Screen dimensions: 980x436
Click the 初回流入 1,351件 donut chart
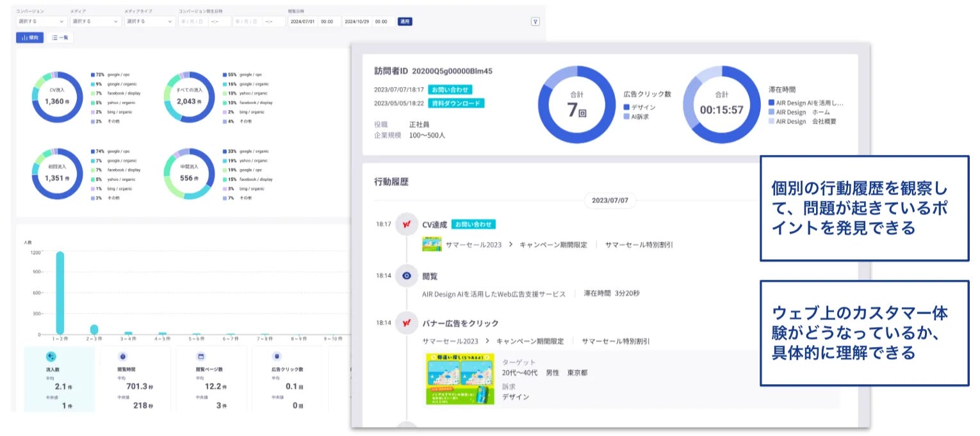point(58,174)
